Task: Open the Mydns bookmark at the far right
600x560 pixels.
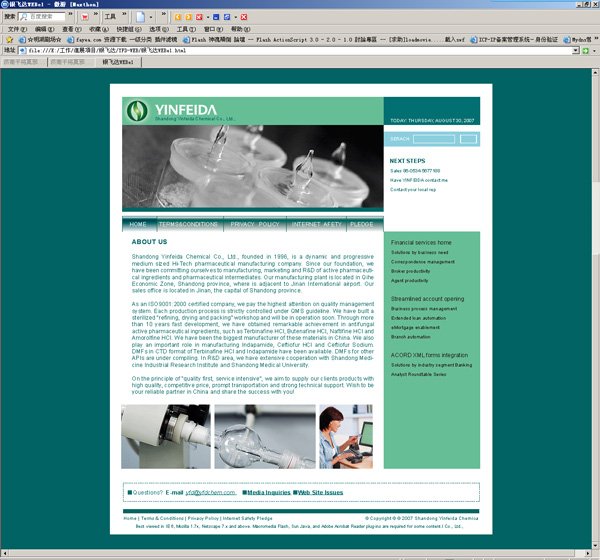Action: 577,39
